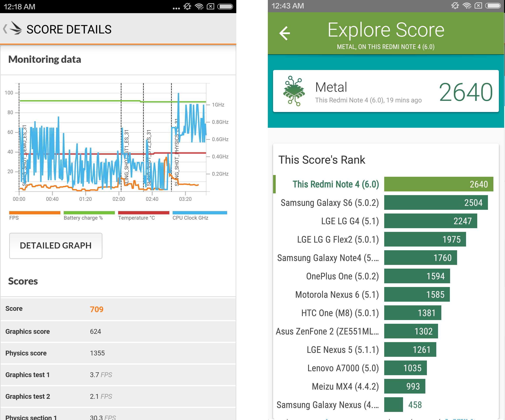
Task: Tap the SIM error icon in left status bar
Action: click(x=210, y=7)
